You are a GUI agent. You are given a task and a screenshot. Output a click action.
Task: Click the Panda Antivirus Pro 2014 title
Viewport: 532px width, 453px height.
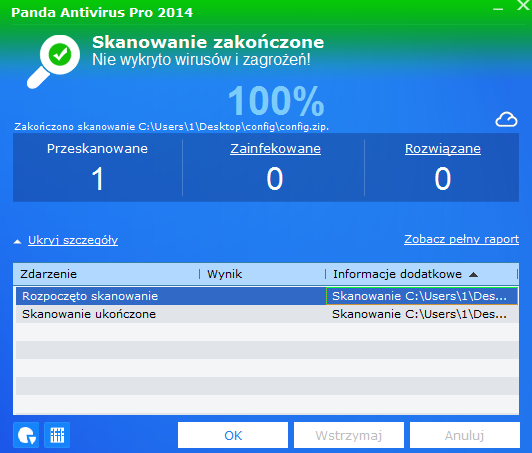click(102, 13)
